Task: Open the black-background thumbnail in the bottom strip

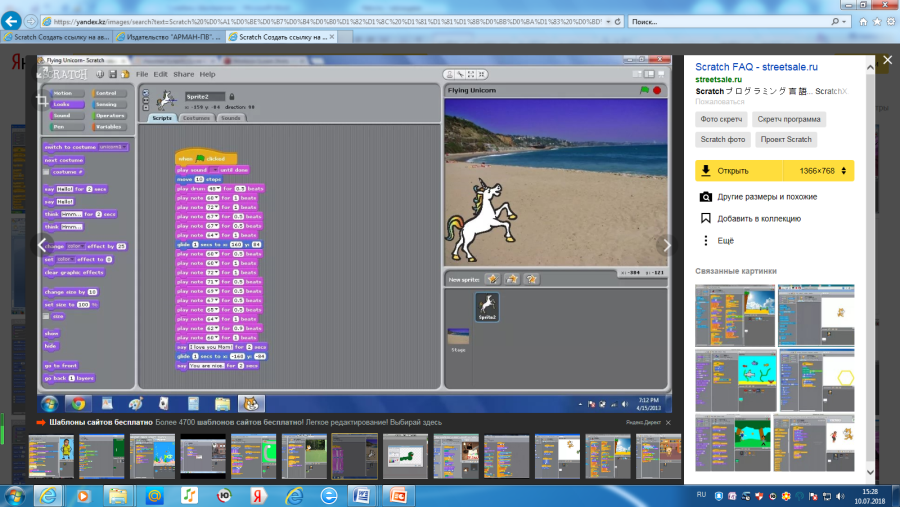Action: (203, 456)
